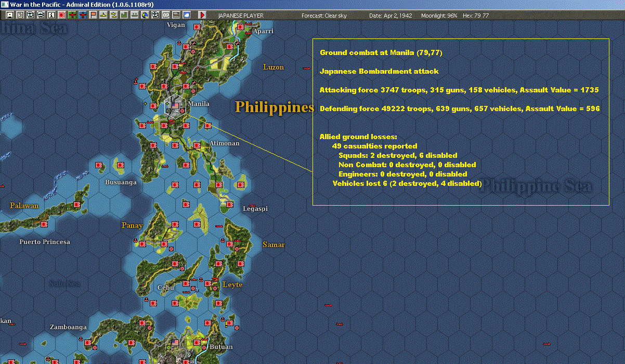Image resolution: width=625 pixels, height=364 pixels.
Task: Click the toolbar icon left of the cloud
Action: click(x=176, y=16)
